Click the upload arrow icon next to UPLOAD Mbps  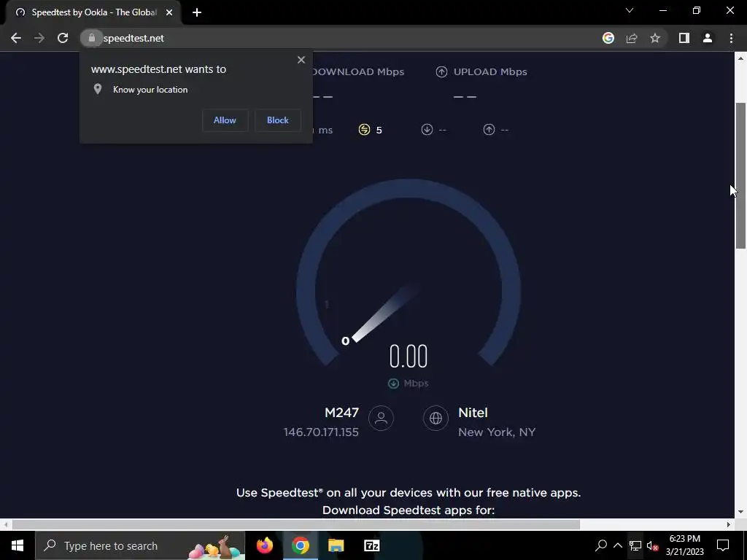(x=441, y=72)
